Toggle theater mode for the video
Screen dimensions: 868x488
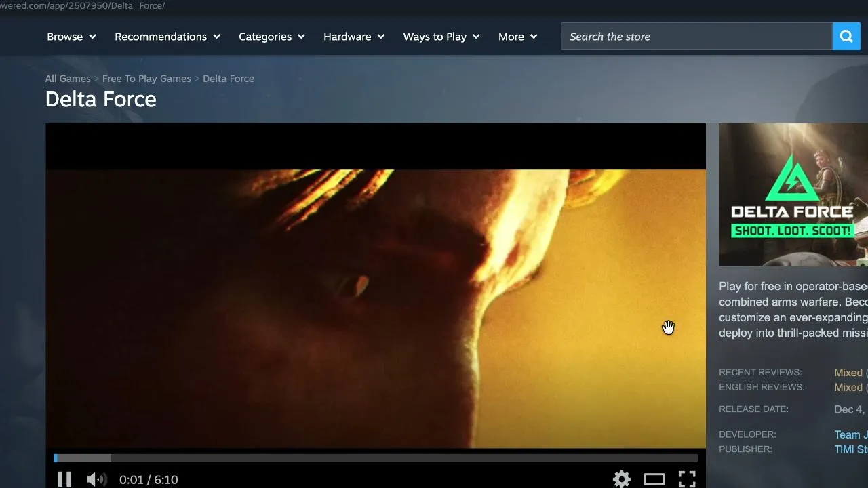[x=654, y=480]
